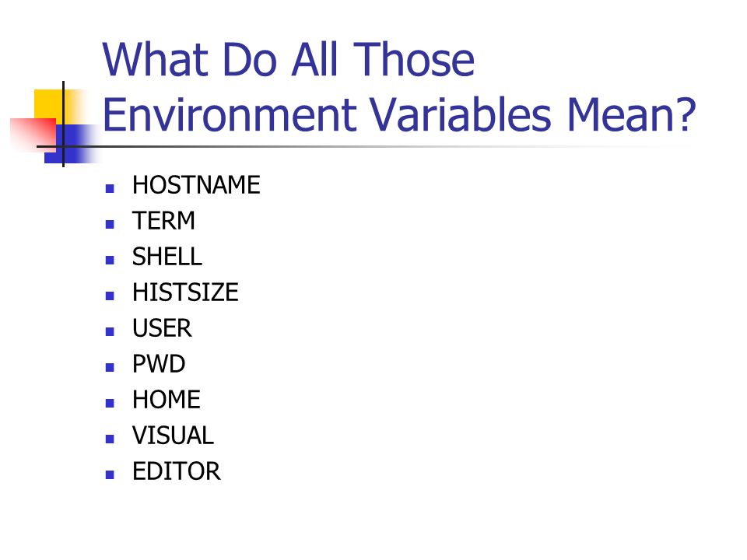Click the blue bullet marker beside HOSTNAME
Image resolution: width=747 pixels, height=560 pixels.
(110, 188)
